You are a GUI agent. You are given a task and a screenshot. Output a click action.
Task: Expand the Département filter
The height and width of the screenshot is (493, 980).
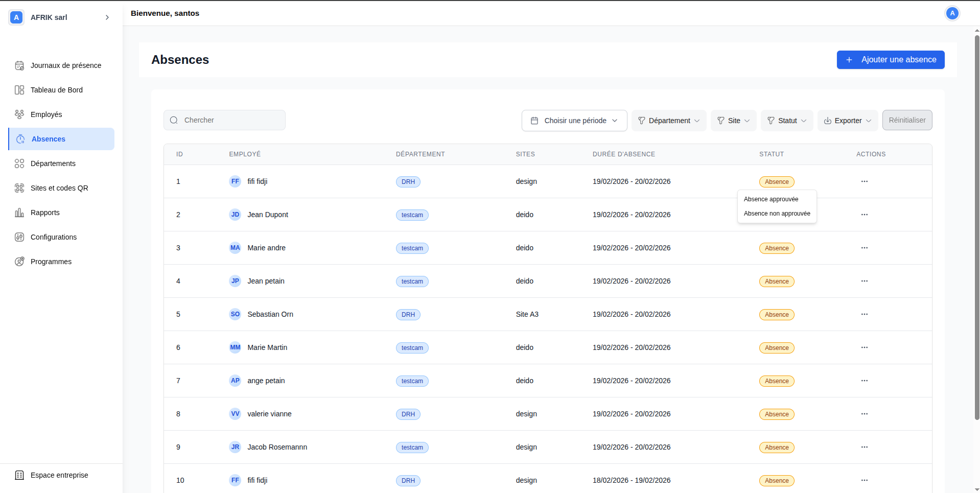(668, 121)
